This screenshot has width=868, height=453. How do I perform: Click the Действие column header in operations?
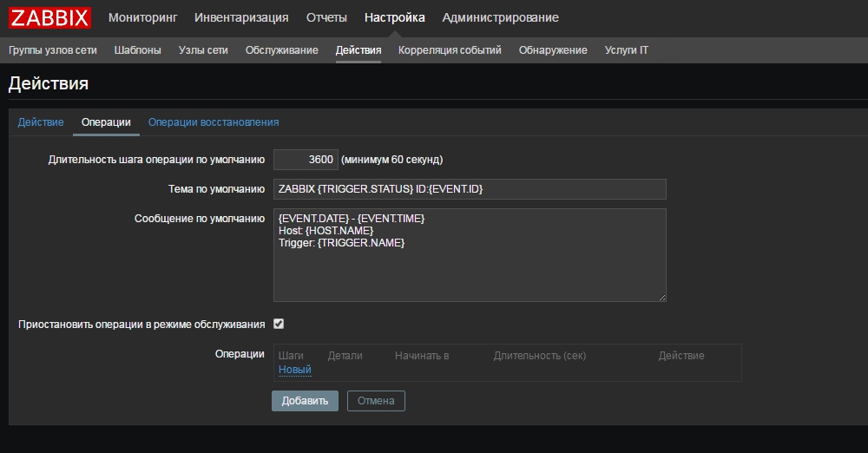click(681, 356)
